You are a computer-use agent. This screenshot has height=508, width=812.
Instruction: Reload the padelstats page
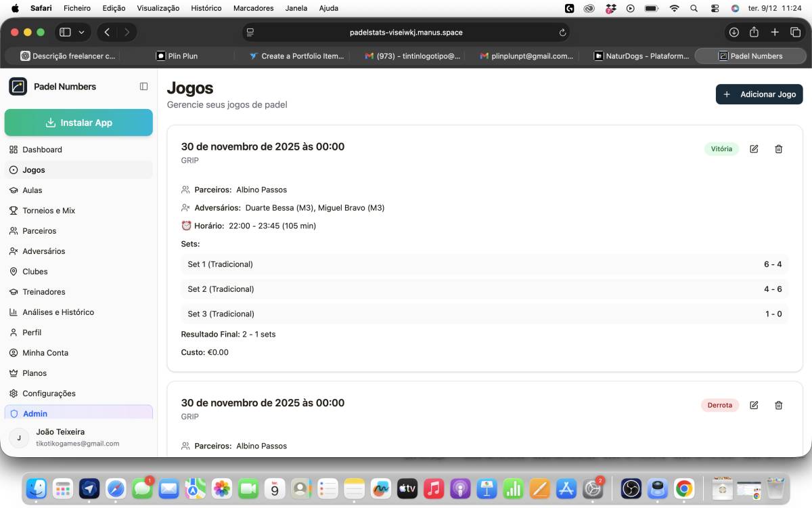[x=562, y=33]
